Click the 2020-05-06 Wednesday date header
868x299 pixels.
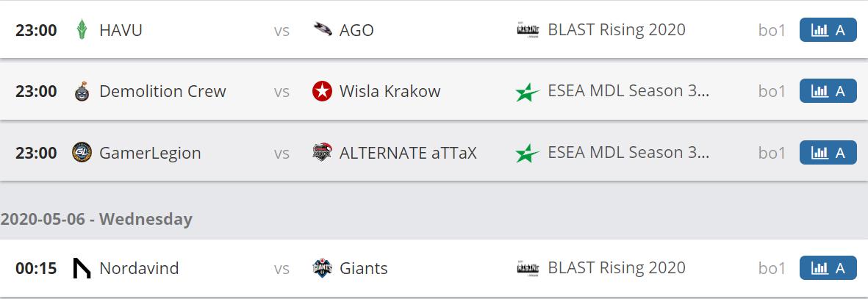click(96, 219)
